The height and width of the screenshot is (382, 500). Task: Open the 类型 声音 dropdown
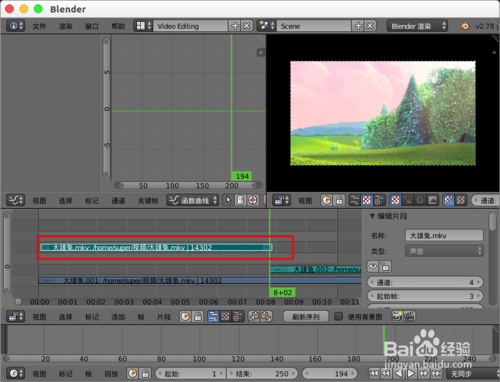pos(444,251)
